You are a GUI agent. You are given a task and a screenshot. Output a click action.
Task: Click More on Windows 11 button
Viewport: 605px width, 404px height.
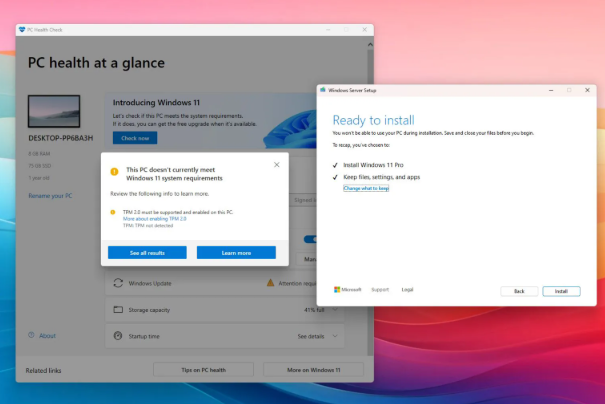[x=313, y=370]
